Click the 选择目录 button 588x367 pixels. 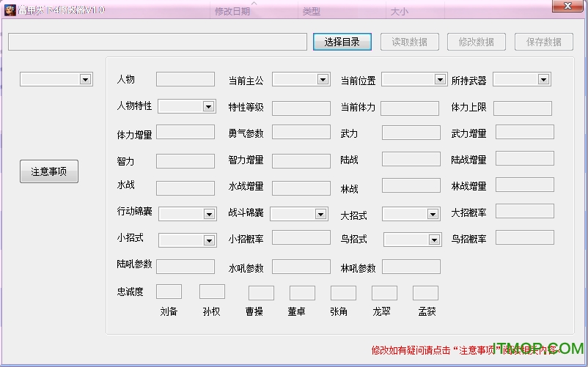tap(342, 42)
